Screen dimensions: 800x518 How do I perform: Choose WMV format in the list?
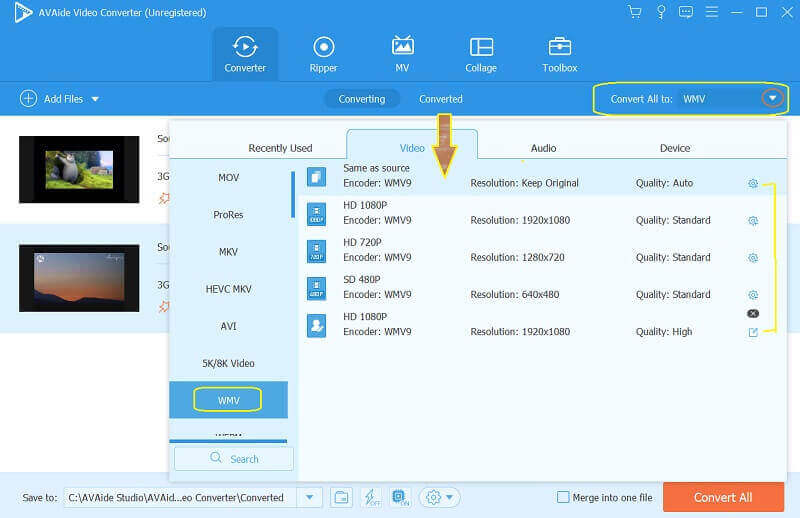tap(229, 400)
